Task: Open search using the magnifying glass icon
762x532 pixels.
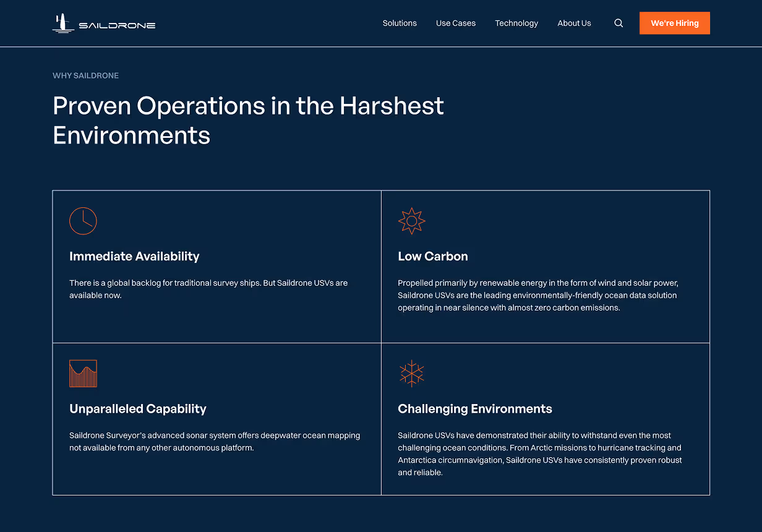Action: coord(619,23)
